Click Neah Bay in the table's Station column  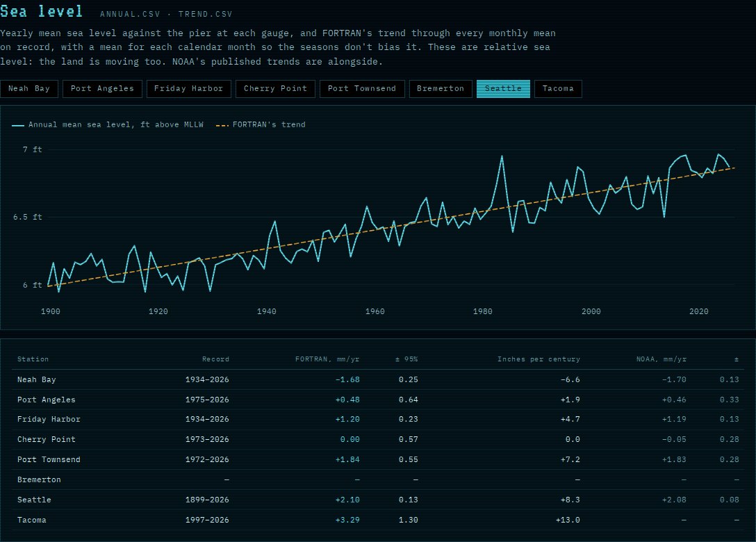[x=37, y=380]
